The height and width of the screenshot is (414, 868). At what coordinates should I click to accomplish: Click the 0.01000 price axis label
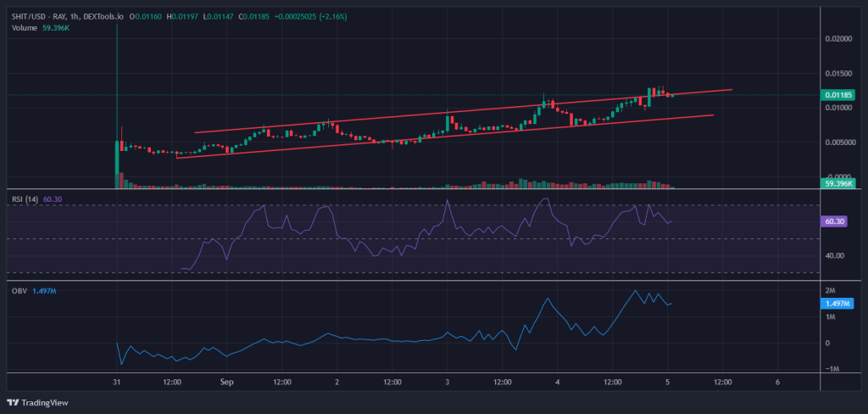click(837, 108)
